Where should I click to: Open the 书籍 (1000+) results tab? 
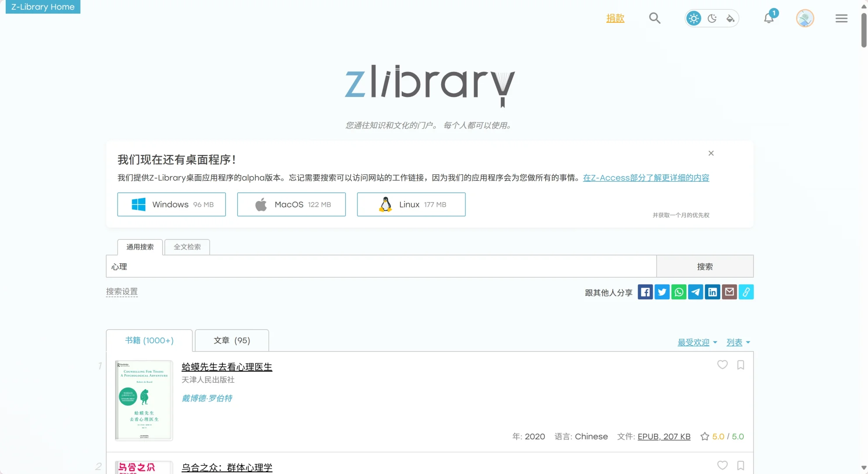[149, 341]
